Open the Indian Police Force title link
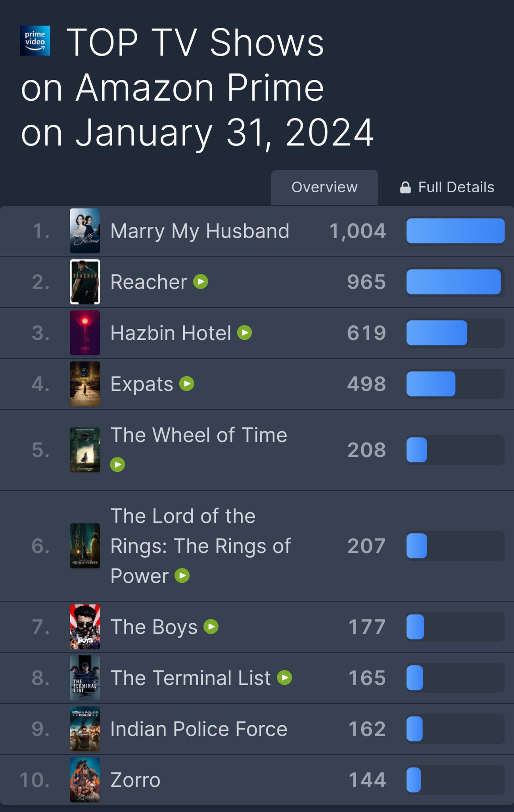The height and width of the screenshot is (812, 514). [199, 729]
